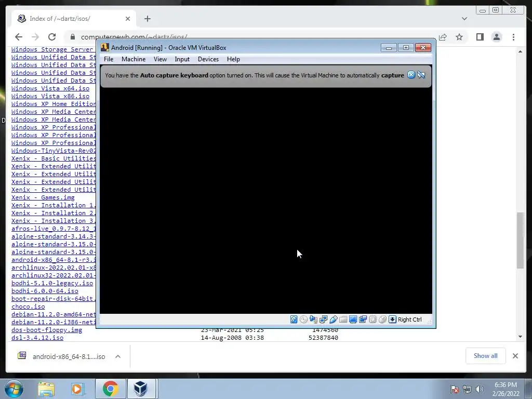
Task: Open the File menu in VirtualBox
Action: [109, 59]
